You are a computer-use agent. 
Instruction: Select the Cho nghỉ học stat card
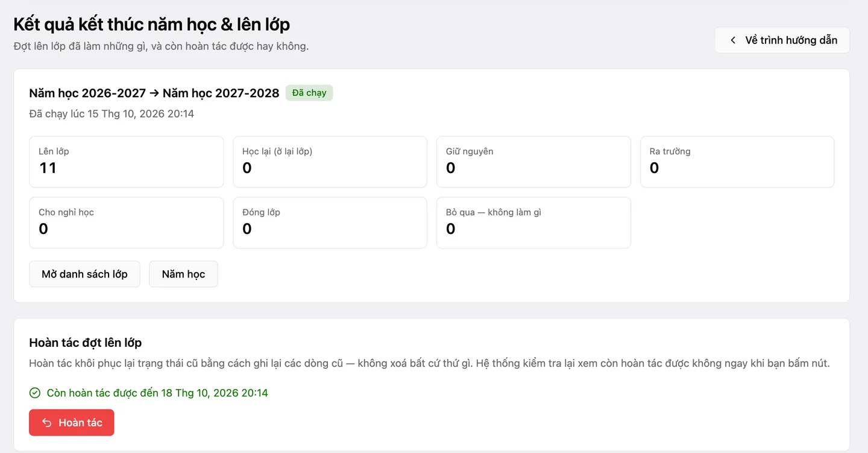coord(127,223)
